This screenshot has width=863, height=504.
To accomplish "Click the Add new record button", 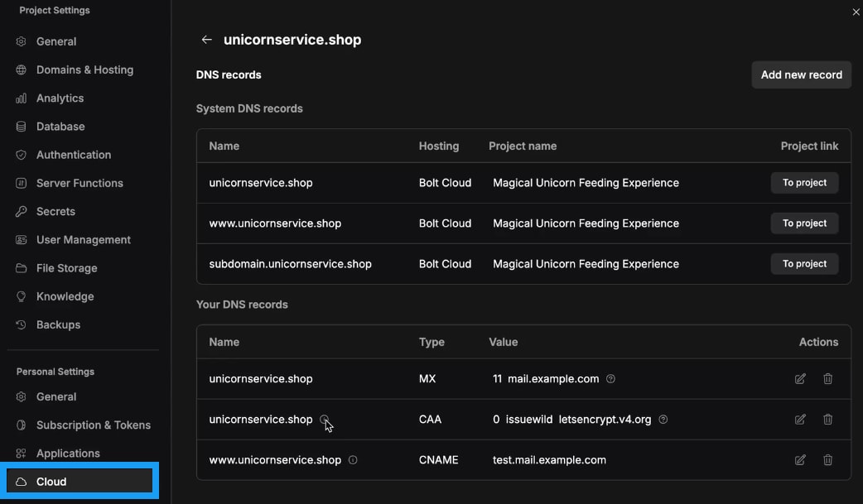I will pyautogui.click(x=801, y=74).
